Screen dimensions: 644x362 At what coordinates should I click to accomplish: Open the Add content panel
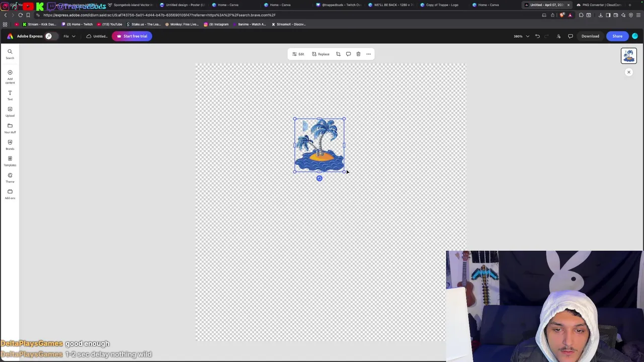[10, 77]
